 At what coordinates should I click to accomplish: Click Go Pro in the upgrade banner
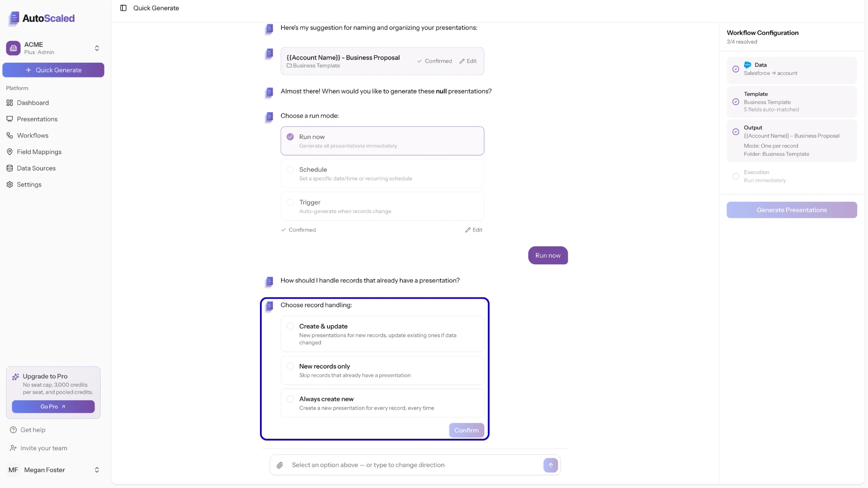click(x=53, y=407)
